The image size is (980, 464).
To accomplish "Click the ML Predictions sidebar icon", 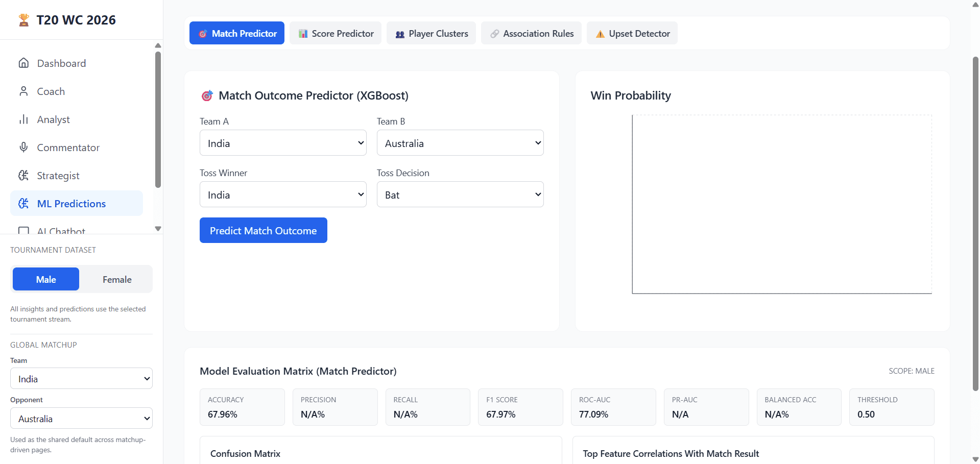I will click(x=23, y=204).
